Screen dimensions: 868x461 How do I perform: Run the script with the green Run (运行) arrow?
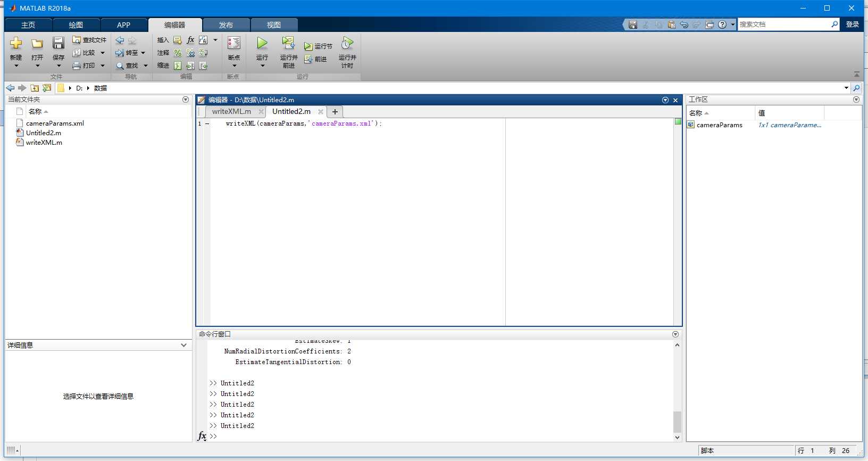[262, 43]
